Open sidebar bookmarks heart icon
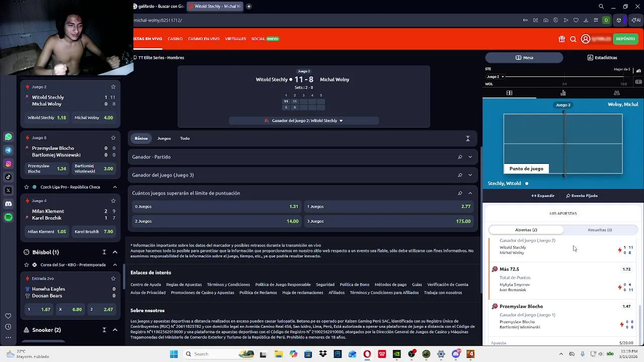This screenshot has width=644, height=362. point(8,316)
